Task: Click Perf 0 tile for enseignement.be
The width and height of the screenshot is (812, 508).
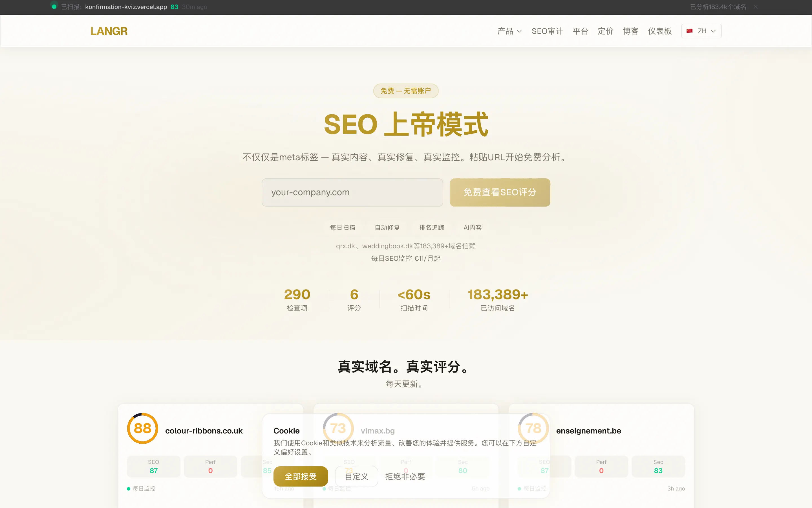Action: [x=601, y=466]
